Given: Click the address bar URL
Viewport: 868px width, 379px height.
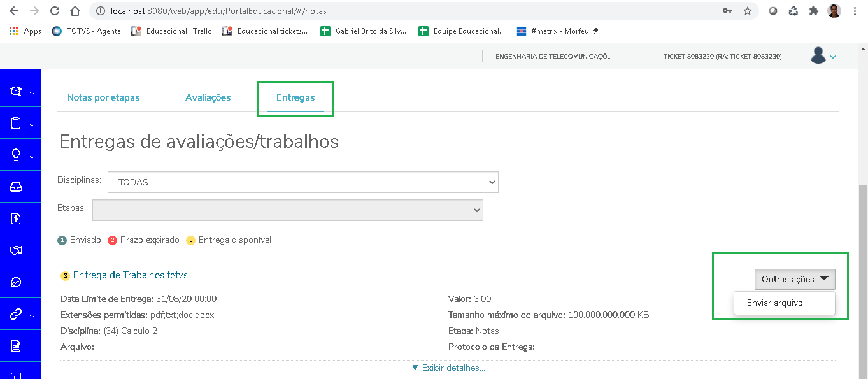Looking at the screenshot, I should coord(218,11).
